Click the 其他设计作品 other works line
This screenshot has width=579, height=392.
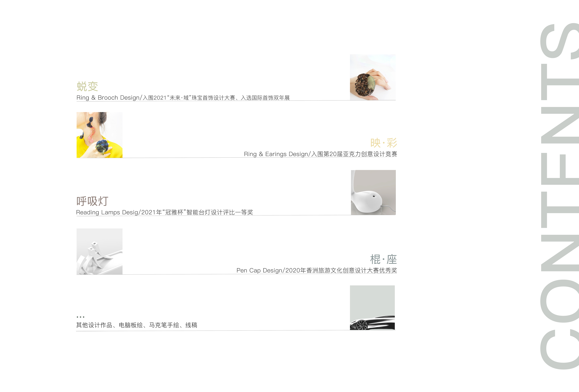(137, 325)
